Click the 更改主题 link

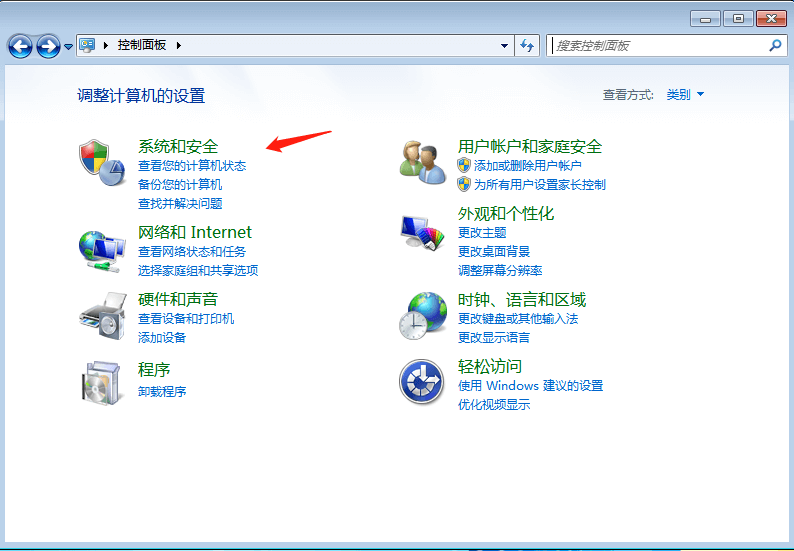click(x=482, y=232)
